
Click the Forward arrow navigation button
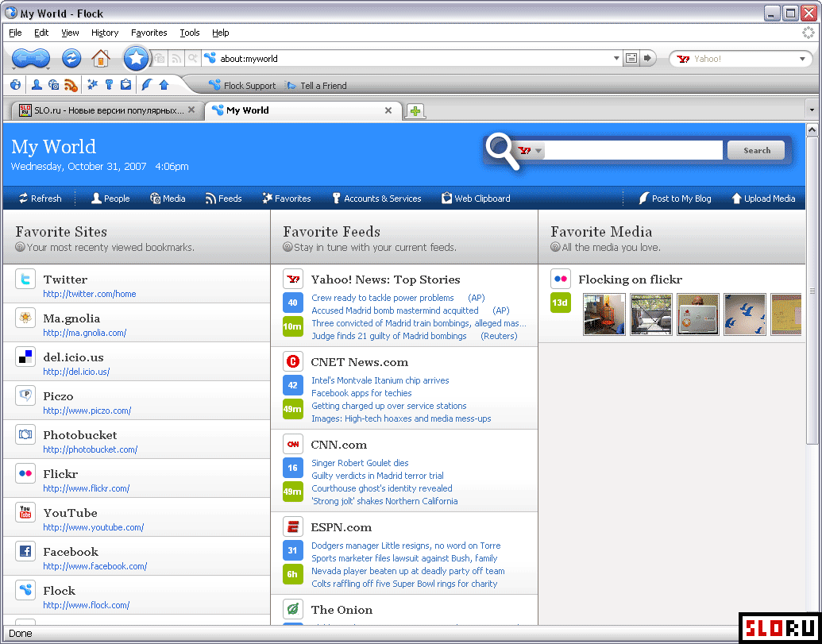pos(41,59)
